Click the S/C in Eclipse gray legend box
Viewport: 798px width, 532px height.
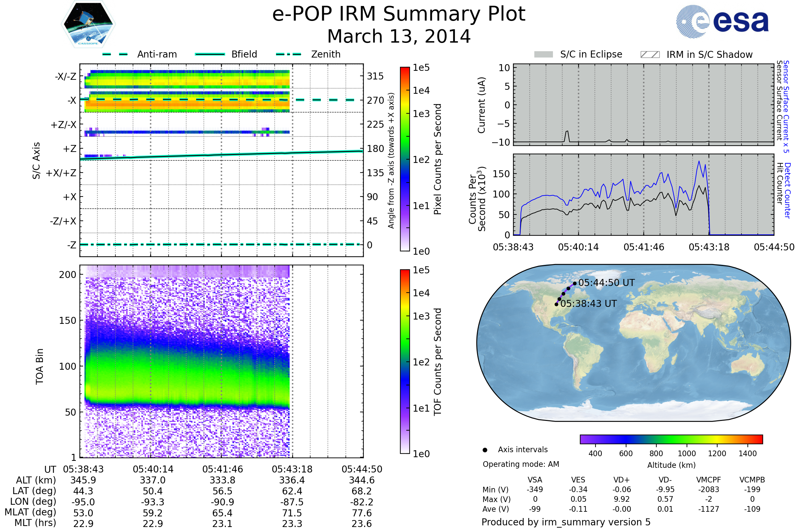pos(544,55)
